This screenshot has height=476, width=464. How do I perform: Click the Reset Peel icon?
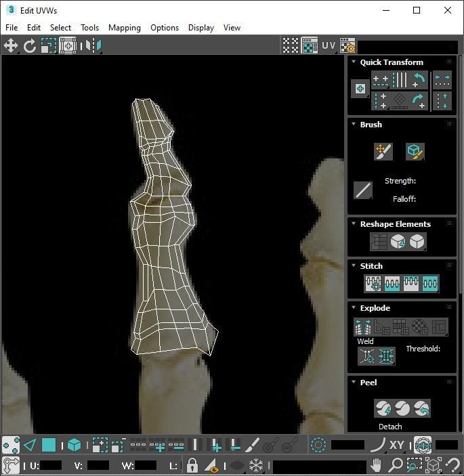coord(421,408)
